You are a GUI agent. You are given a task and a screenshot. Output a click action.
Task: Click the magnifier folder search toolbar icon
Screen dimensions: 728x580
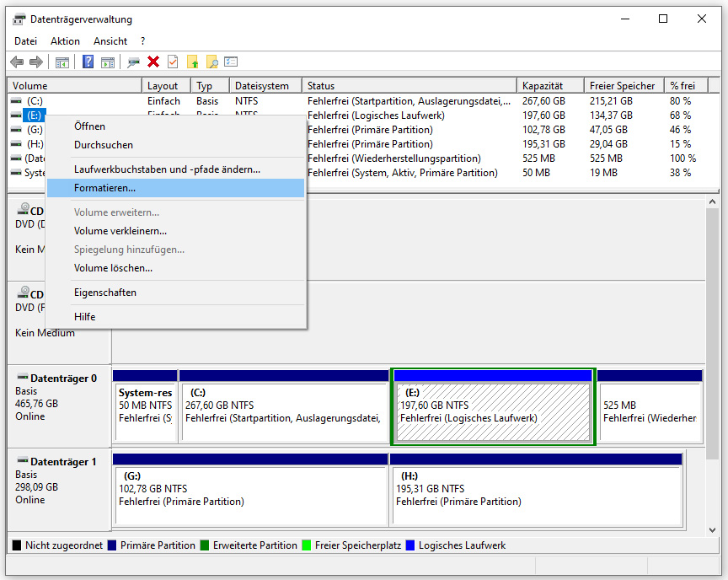pos(212,62)
